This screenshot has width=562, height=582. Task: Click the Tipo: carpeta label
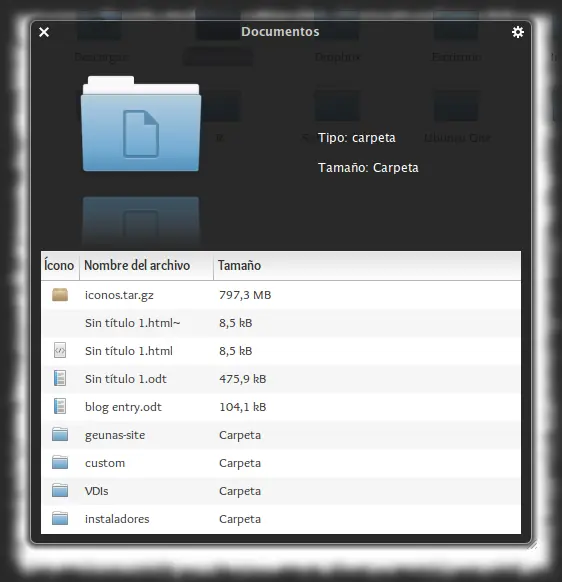[357, 138]
